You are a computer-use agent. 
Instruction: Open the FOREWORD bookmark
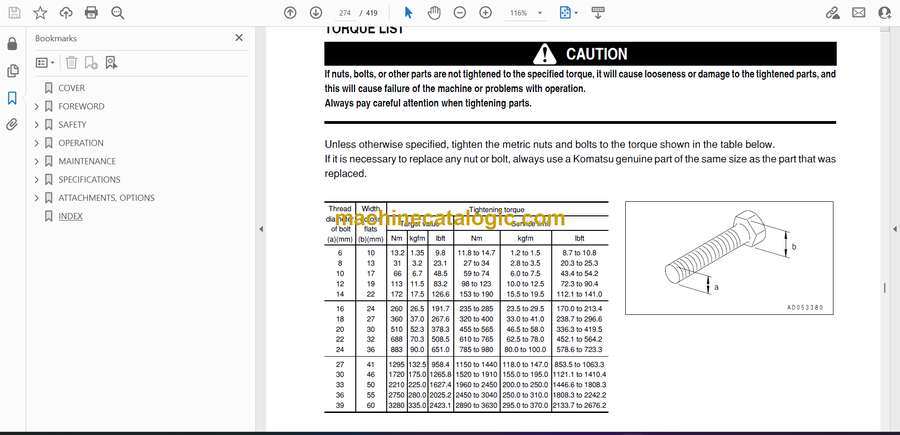tap(81, 106)
